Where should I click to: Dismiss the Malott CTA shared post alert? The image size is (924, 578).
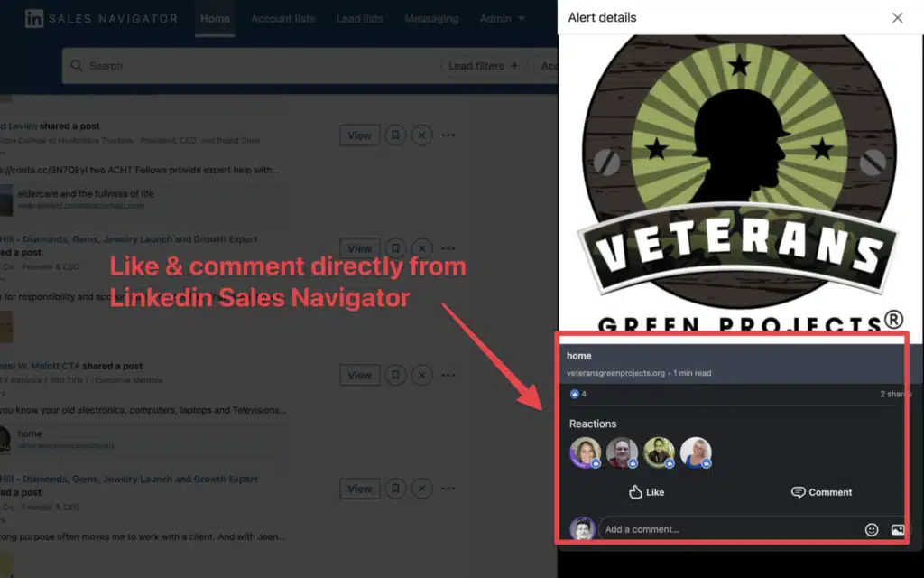click(422, 375)
